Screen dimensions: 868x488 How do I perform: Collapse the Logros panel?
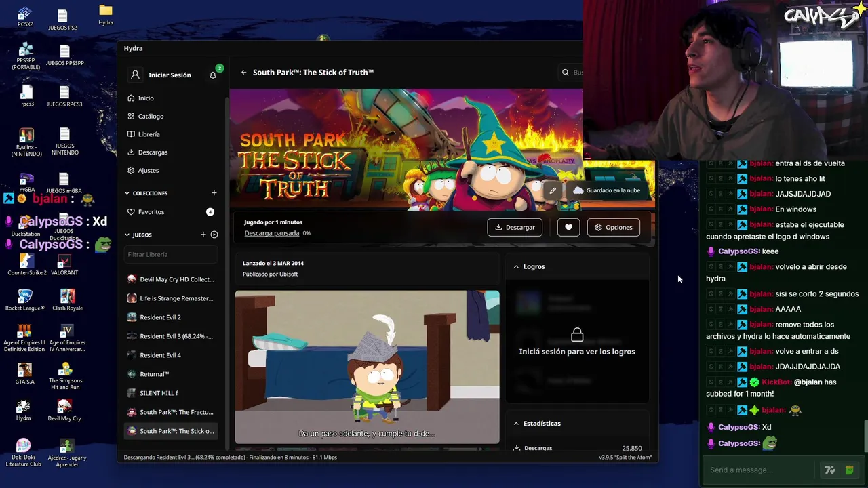[516, 266]
